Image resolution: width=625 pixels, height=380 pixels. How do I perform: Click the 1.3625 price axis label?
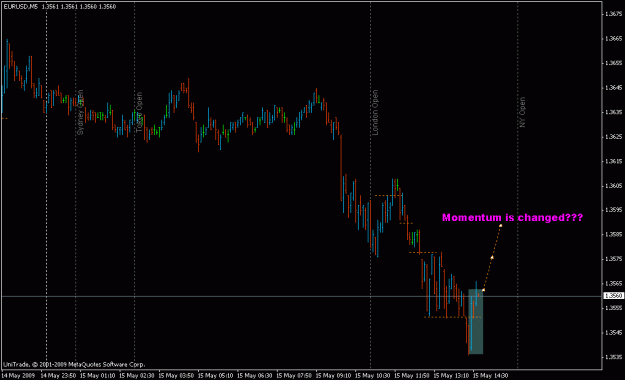[613, 137]
